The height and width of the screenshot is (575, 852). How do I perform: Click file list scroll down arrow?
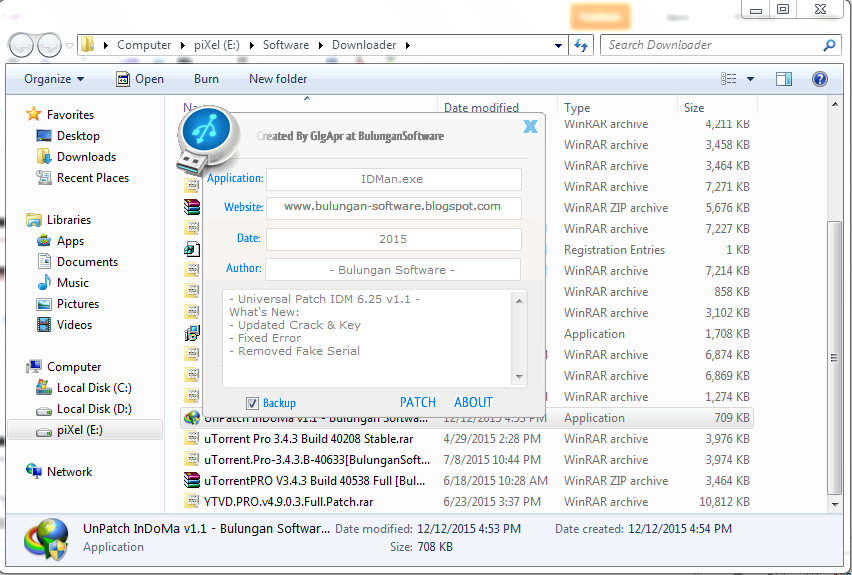[835, 505]
